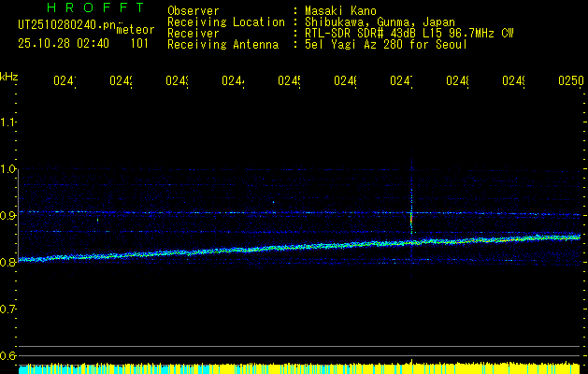Select the 0.9 frequency axis label
Image resolution: width=588 pixels, height=374 pixels.
point(8,216)
